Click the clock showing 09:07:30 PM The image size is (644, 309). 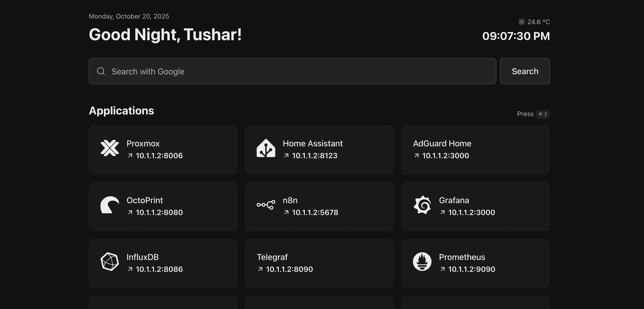(x=516, y=36)
